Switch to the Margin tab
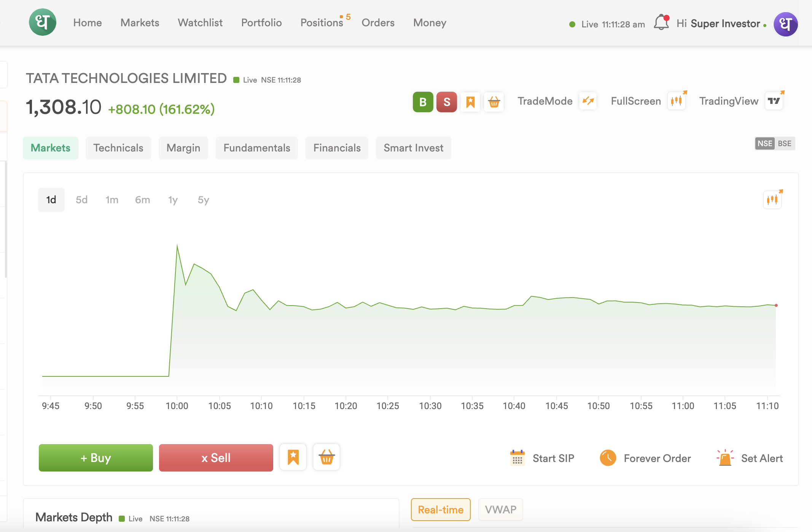The height and width of the screenshot is (532, 812). coord(183,148)
